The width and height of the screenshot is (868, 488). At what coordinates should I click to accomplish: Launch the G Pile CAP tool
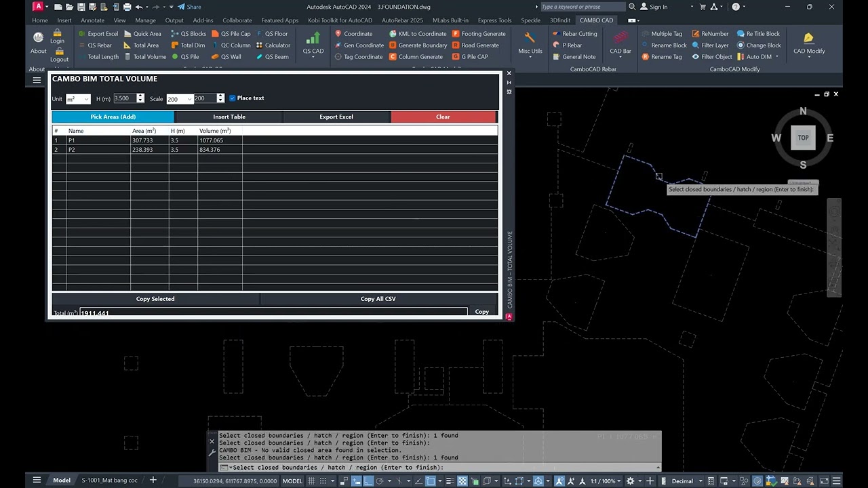(470, 57)
